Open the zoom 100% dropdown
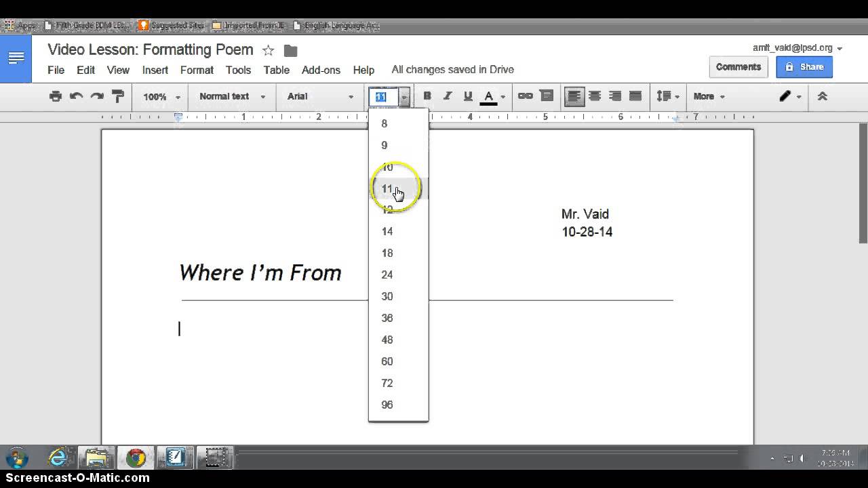The image size is (868, 488). (x=161, y=97)
